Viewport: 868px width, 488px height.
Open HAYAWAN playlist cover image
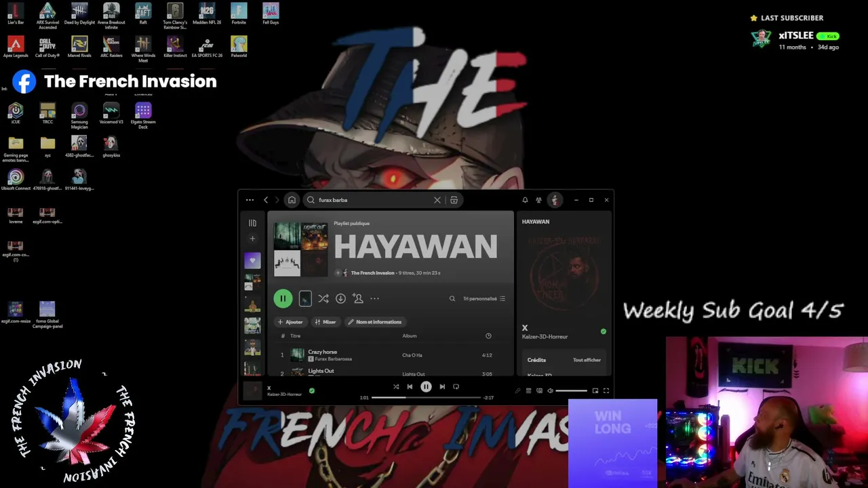300,249
